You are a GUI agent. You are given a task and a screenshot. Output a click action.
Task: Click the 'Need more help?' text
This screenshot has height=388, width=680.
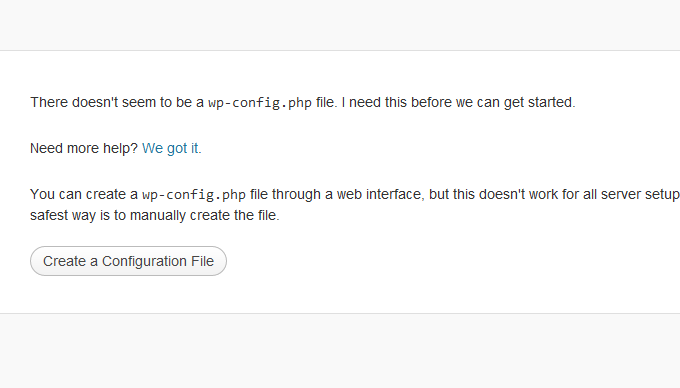pos(84,148)
